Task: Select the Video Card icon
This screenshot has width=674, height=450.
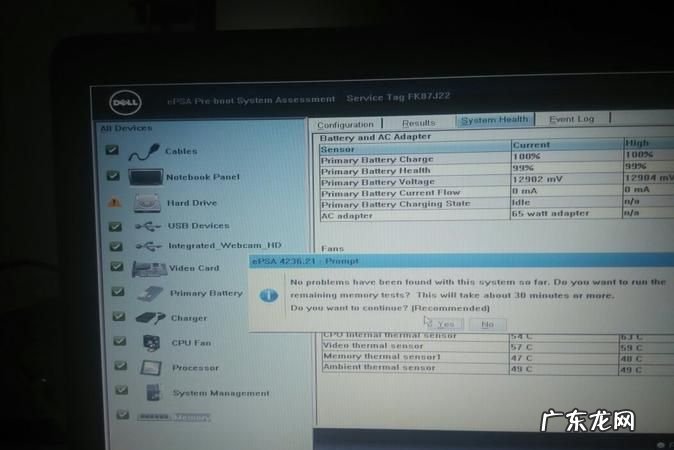Action: (x=149, y=269)
